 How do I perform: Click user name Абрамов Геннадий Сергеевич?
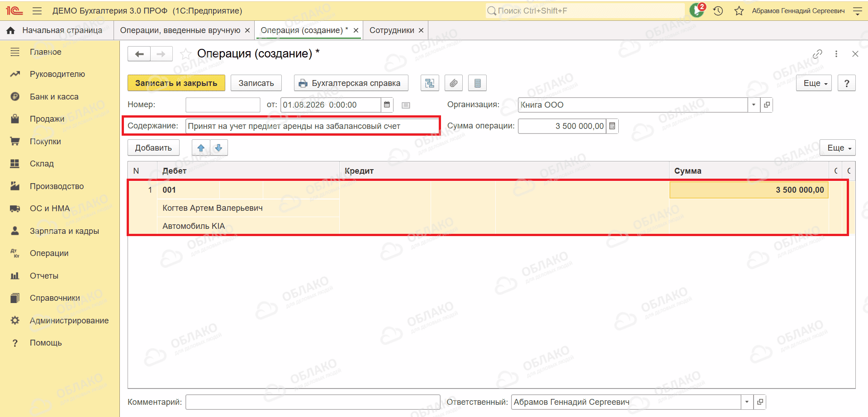click(798, 11)
